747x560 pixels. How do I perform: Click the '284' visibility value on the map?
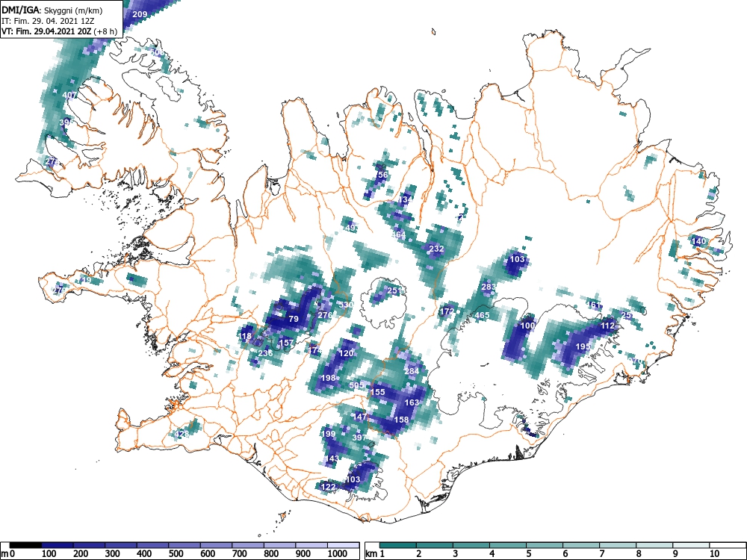[412, 371]
